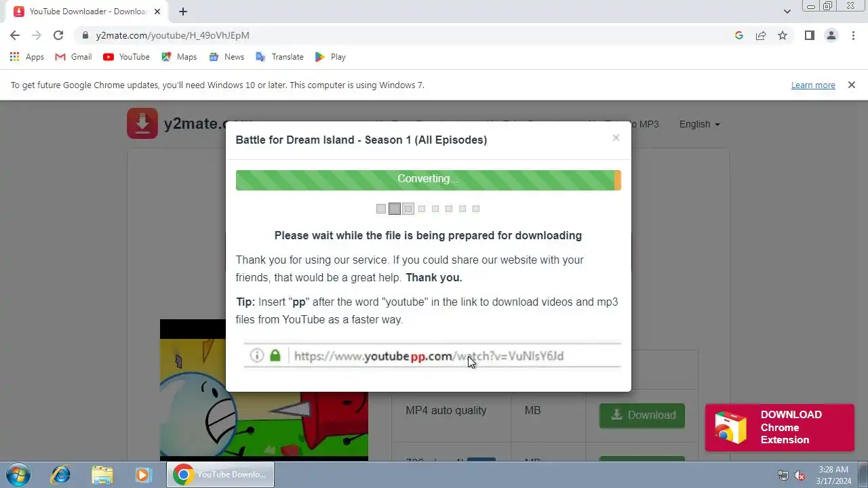Click the dialog title Battle for Dream Island
The height and width of the screenshot is (488, 868).
coord(361,140)
